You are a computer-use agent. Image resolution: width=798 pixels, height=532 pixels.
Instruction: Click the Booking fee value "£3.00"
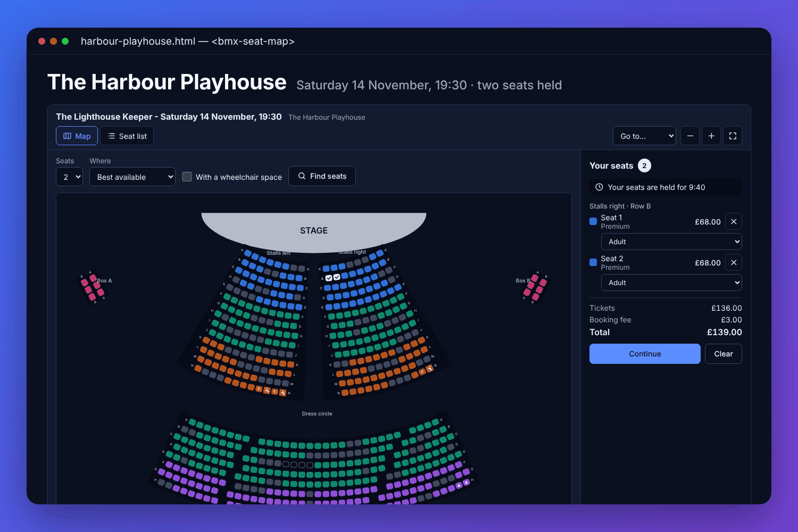coord(731,320)
